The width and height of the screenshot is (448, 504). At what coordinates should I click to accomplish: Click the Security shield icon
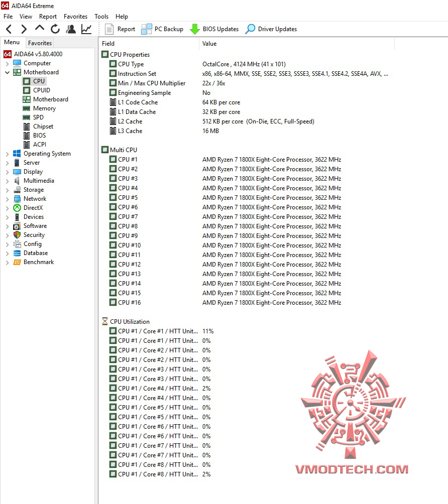(x=17, y=235)
